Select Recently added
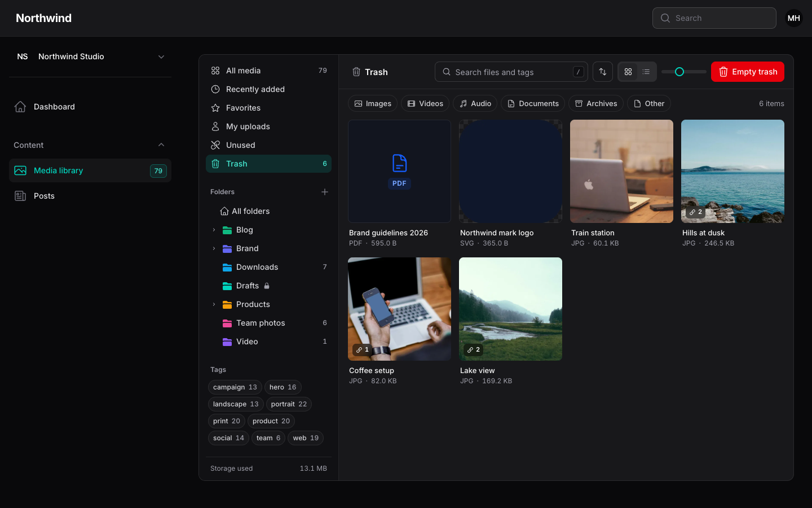The height and width of the screenshot is (508, 812). (x=268, y=89)
